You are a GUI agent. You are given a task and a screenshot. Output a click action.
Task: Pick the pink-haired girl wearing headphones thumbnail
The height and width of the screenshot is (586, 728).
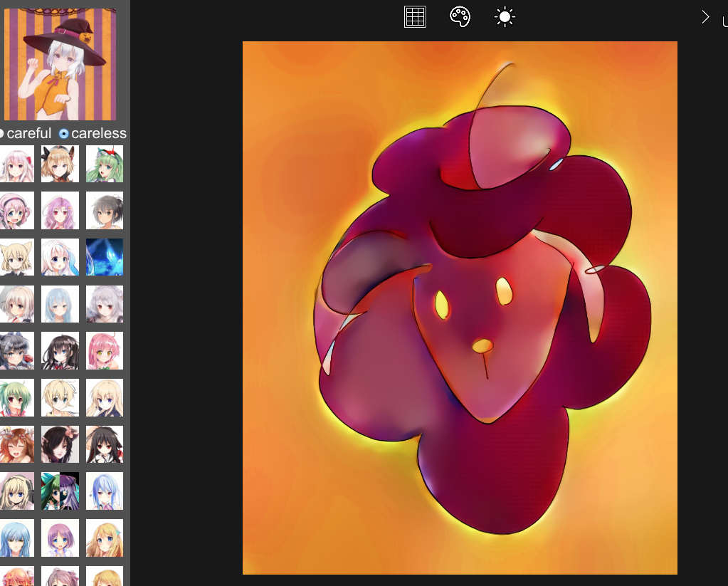16,211
